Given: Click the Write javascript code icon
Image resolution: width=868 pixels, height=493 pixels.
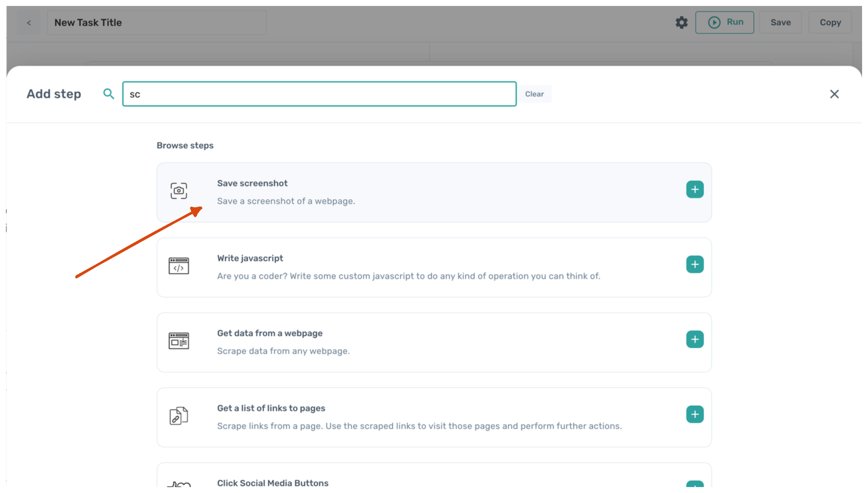Looking at the screenshot, I should coord(179,266).
